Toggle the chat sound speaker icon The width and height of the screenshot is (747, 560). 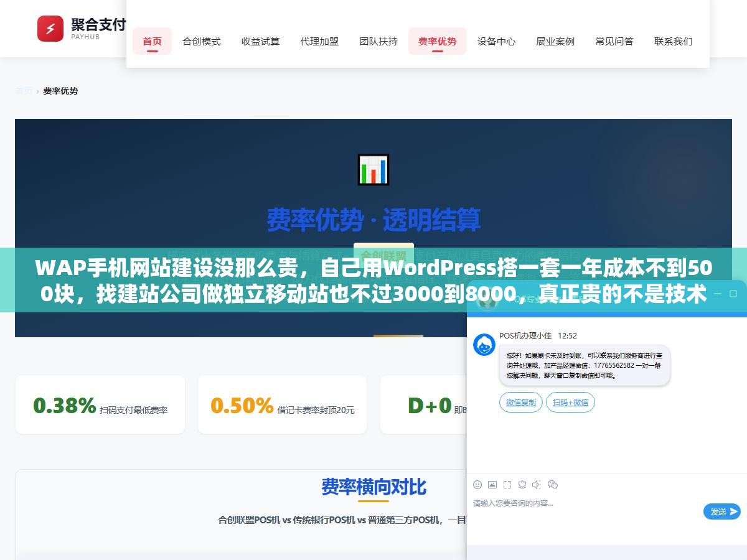tap(537, 484)
